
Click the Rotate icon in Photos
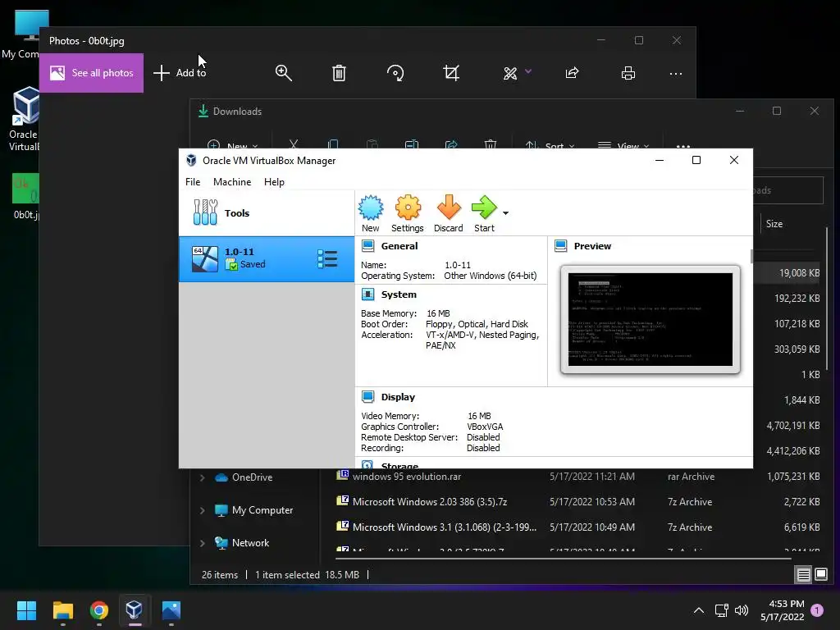coord(395,73)
